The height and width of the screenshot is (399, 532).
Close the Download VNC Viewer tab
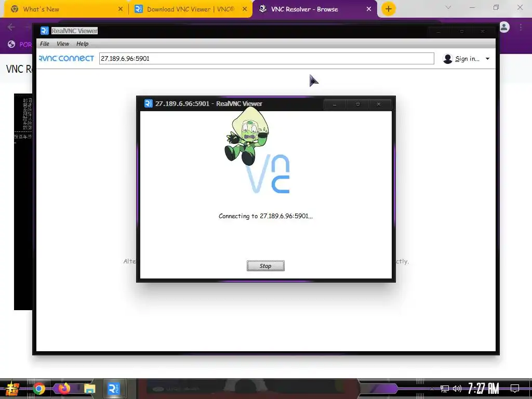245,9
